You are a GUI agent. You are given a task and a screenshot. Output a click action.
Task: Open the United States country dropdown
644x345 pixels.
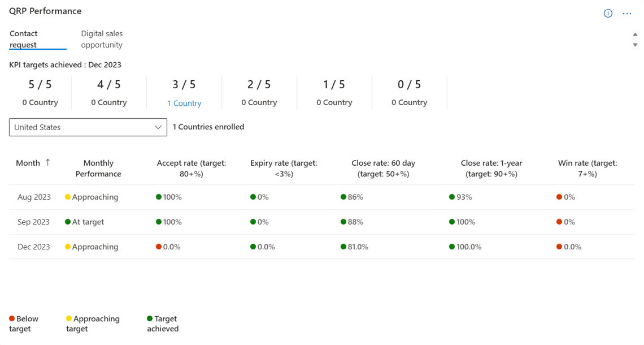[88, 127]
